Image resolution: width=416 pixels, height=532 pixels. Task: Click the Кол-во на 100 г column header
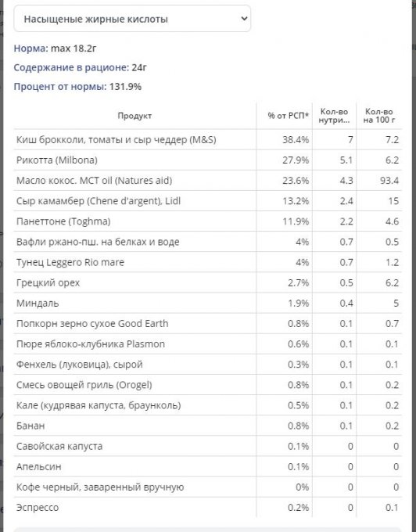coord(379,116)
